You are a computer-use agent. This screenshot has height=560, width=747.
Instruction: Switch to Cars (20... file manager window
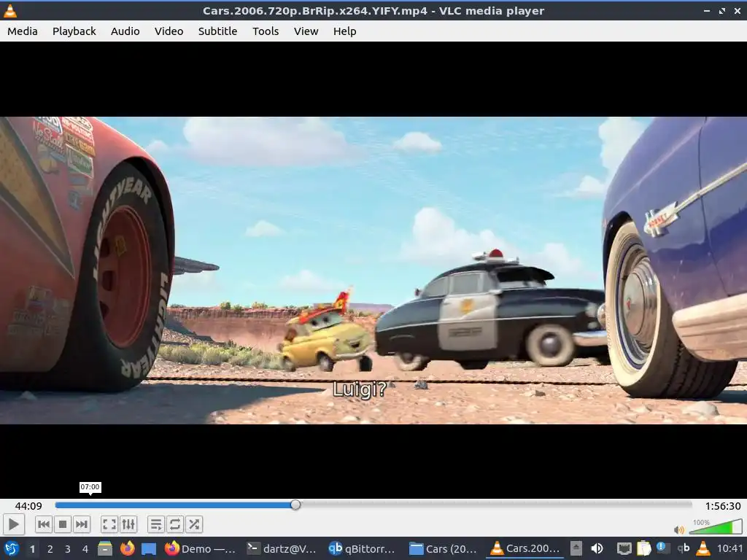click(x=444, y=548)
